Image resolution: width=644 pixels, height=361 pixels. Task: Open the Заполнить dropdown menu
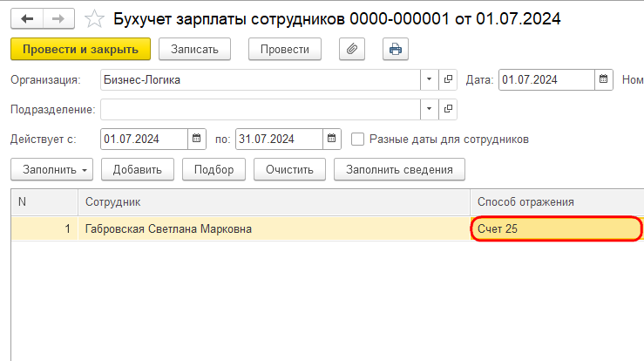coord(51,169)
